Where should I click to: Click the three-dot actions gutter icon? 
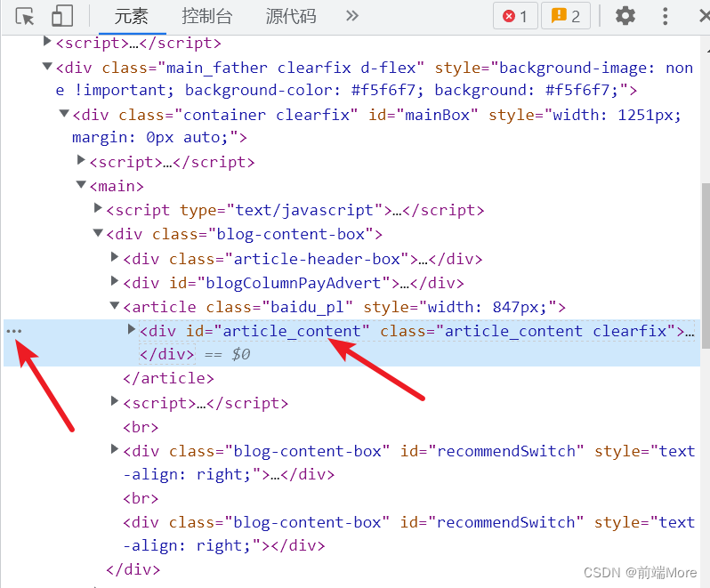(x=14, y=331)
